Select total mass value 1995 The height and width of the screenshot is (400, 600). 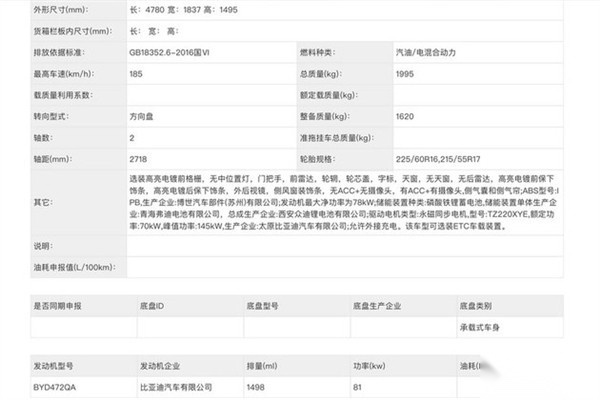(405, 74)
